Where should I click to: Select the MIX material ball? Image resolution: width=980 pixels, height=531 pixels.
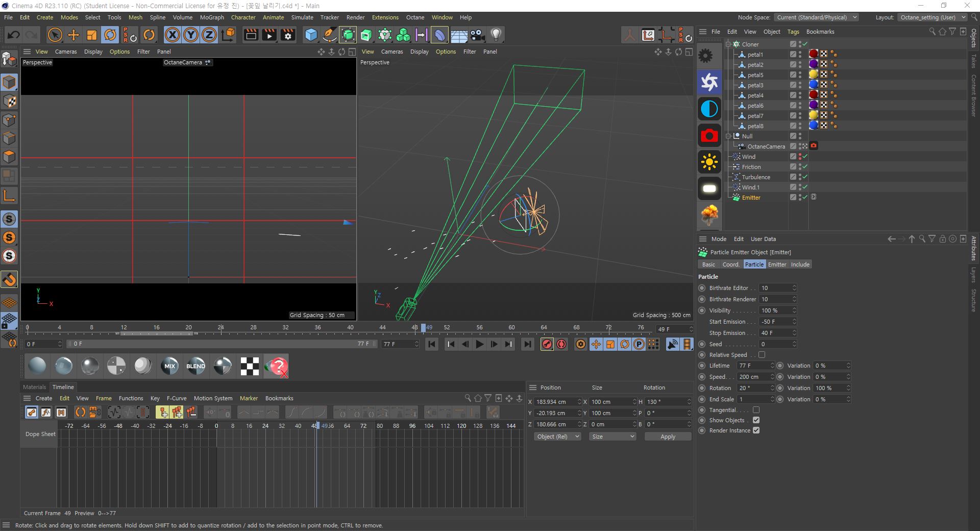tap(169, 366)
